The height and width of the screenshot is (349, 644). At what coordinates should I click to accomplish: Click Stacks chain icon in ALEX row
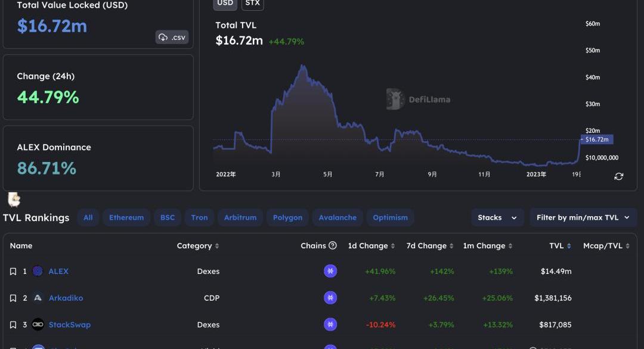coord(330,271)
